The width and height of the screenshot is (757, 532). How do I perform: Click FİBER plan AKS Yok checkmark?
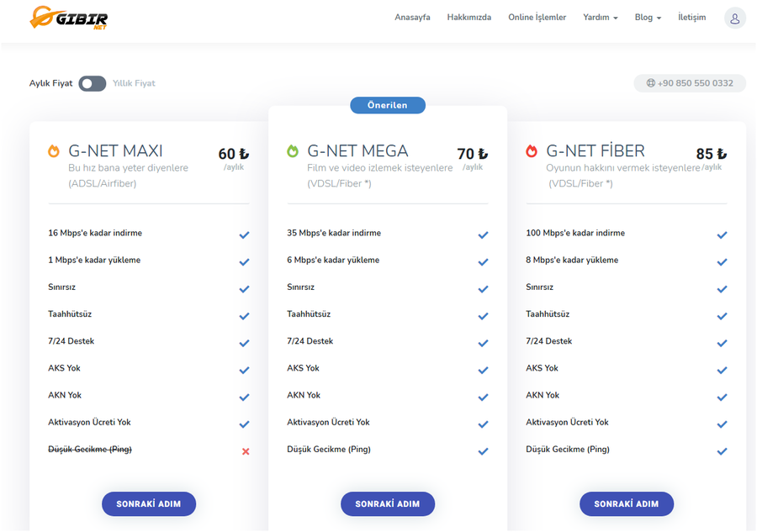point(723,370)
